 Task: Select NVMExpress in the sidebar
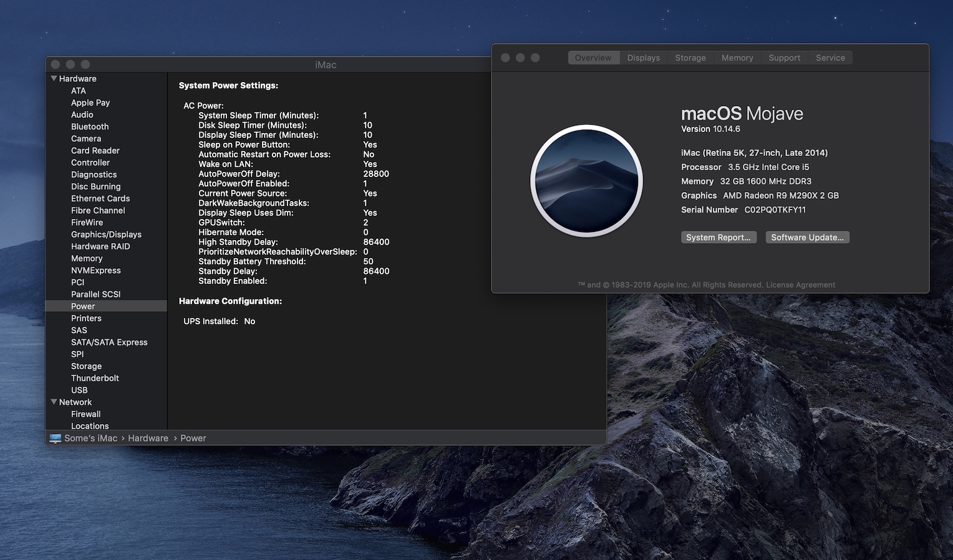click(x=96, y=271)
